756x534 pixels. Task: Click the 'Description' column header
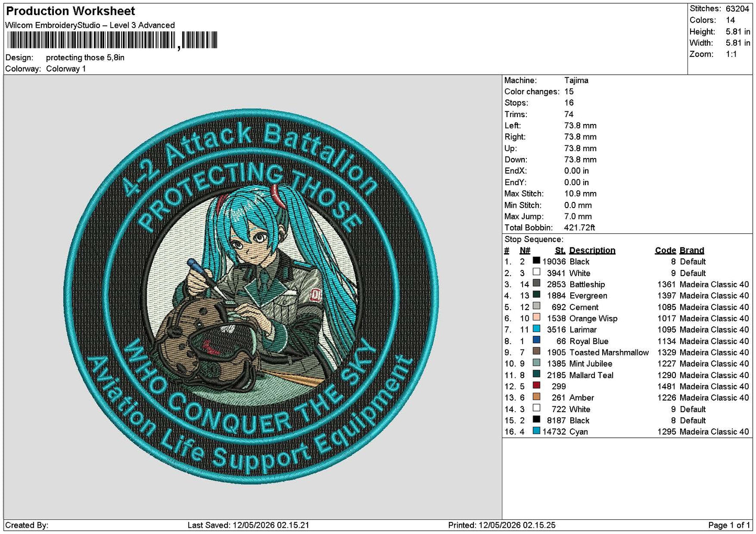(x=592, y=251)
